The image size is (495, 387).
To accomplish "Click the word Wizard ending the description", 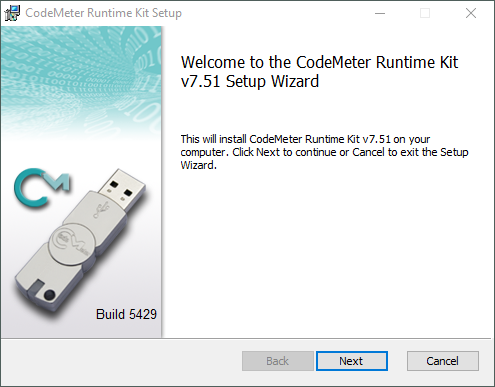I will (198, 165).
